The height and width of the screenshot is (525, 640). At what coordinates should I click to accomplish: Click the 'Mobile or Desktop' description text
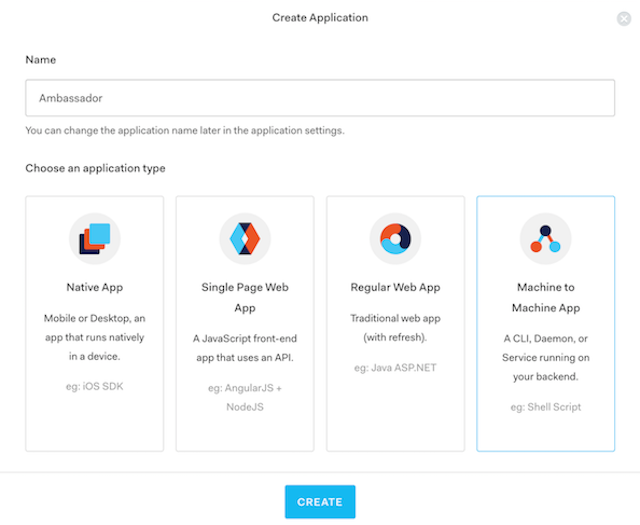[x=95, y=337]
